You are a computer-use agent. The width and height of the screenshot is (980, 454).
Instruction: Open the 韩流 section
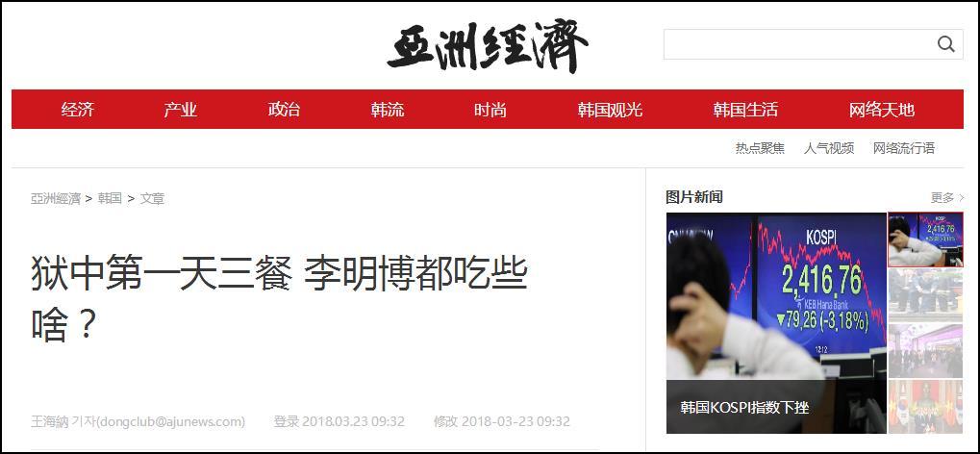pyautogui.click(x=387, y=110)
